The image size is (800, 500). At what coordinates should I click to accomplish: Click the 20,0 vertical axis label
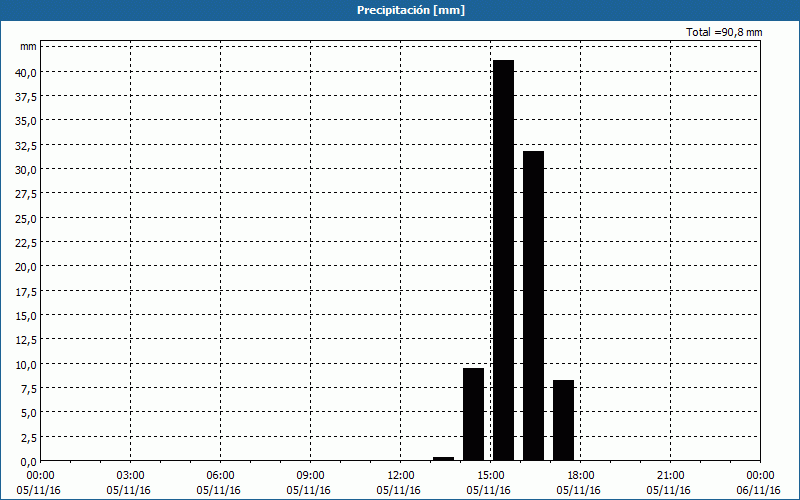pos(26,267)
